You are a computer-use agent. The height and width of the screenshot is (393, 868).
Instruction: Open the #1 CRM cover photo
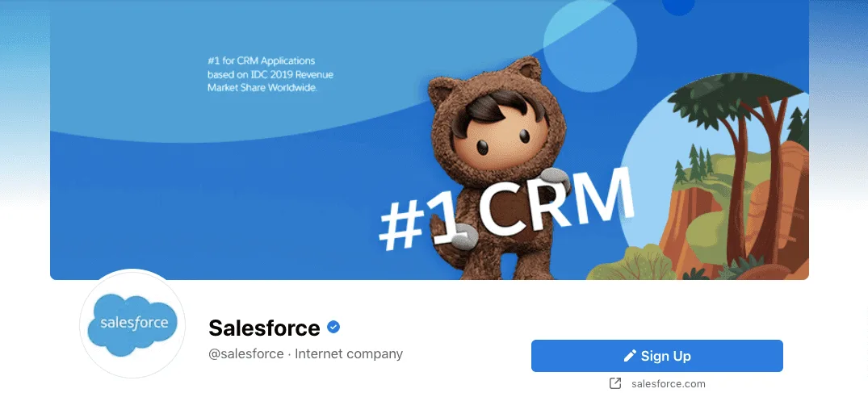pyautogui.click(x=429, y=140)
